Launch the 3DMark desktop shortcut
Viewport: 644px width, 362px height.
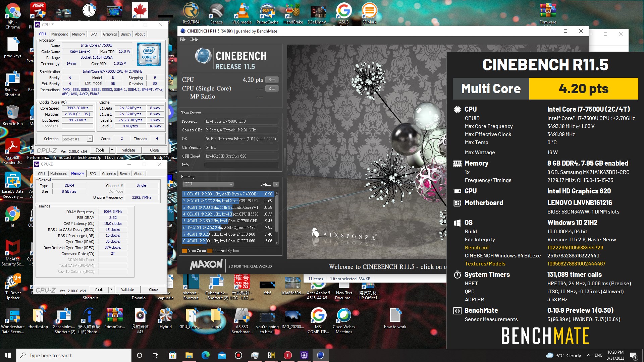click(x=369, y=13)
